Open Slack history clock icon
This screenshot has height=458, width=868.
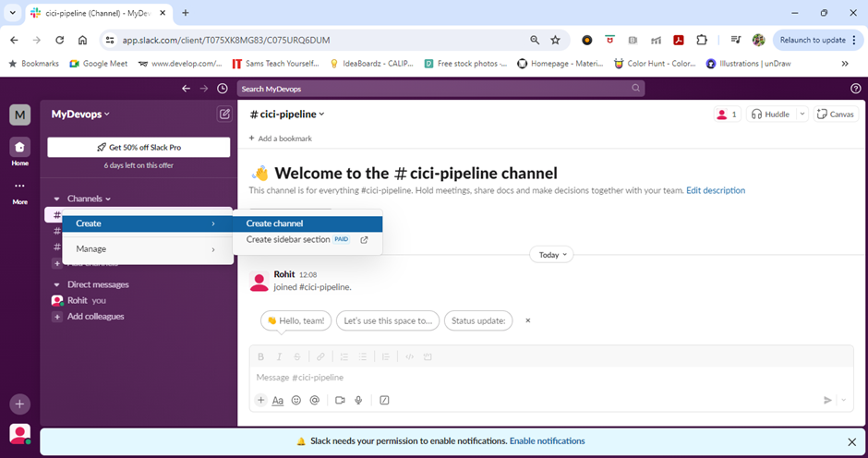[x=222, y=89]
